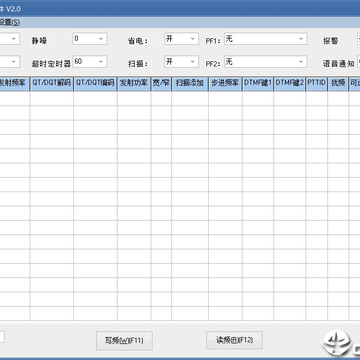The height and width of the screenshot is (360, 360).
Task: Select the DTMF键2 column header
Action: coord(290,84)
